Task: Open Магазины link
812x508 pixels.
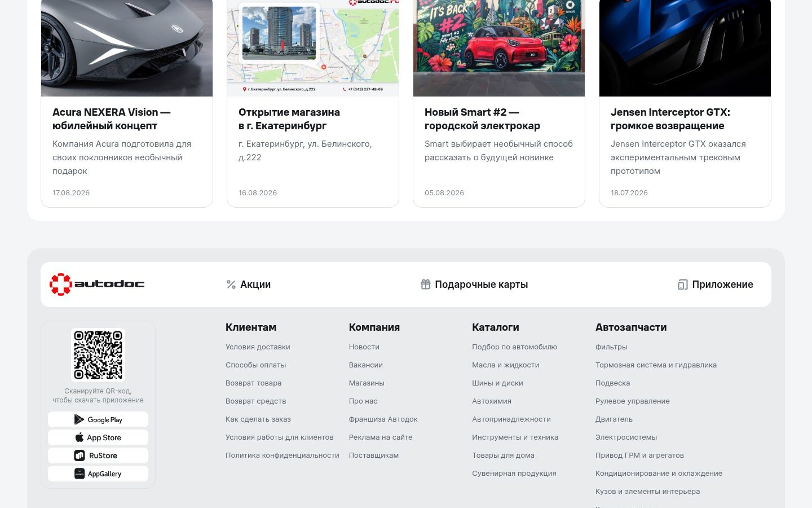Action: (367, 383)
